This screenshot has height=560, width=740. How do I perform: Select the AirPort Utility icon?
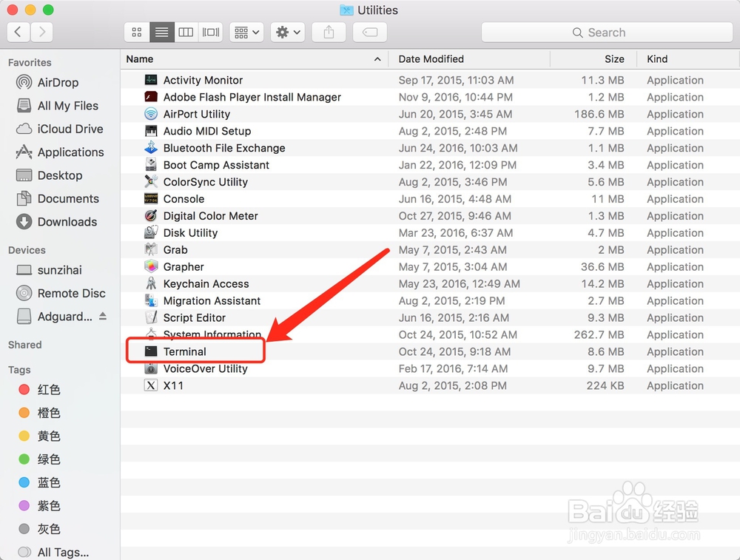151,114
